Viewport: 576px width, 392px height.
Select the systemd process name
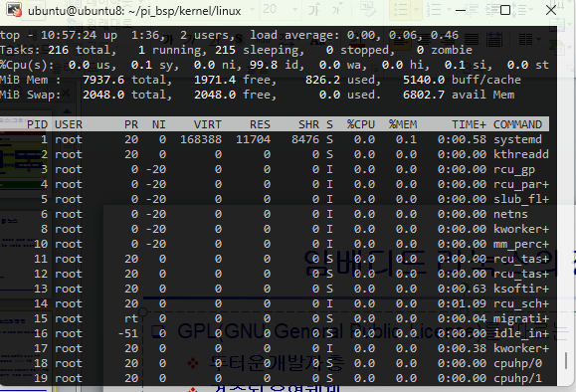tap(517, 139)
